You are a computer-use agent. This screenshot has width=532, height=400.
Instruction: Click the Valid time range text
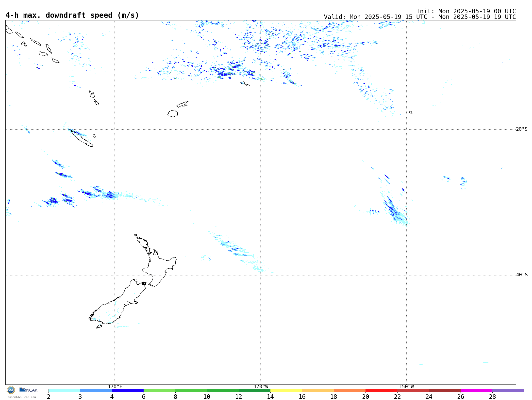click(420, 17)
